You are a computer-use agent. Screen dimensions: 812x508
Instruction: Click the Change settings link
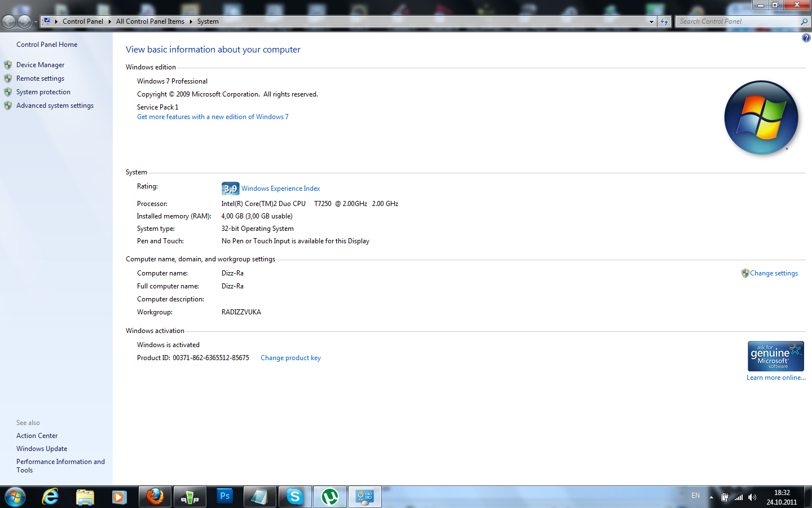point(774,273)
